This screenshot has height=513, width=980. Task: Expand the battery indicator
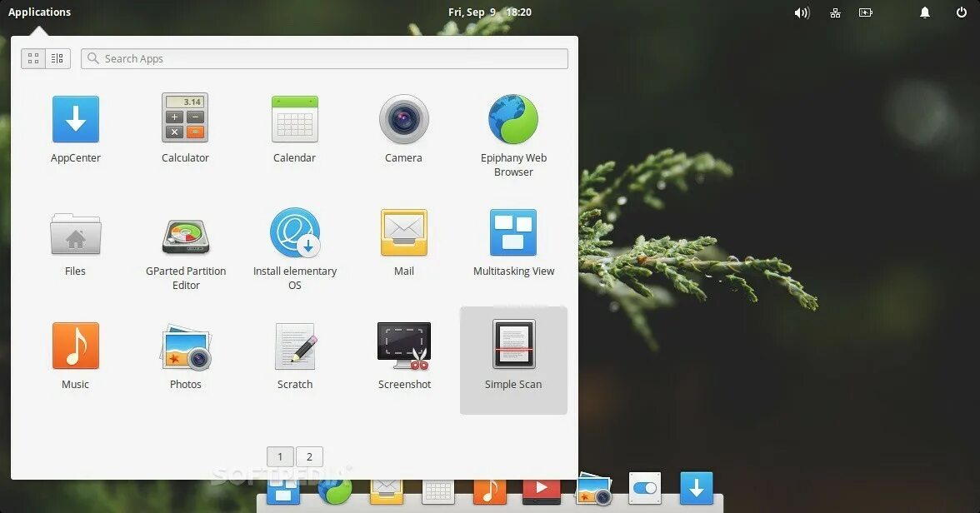[866, 12]
